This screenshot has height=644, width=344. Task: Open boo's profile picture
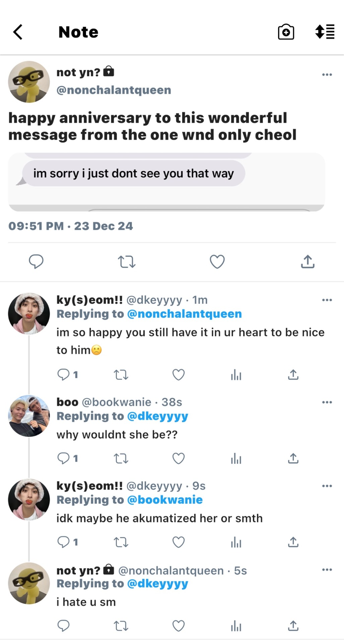pyautogui.click(x=29, y=416)
